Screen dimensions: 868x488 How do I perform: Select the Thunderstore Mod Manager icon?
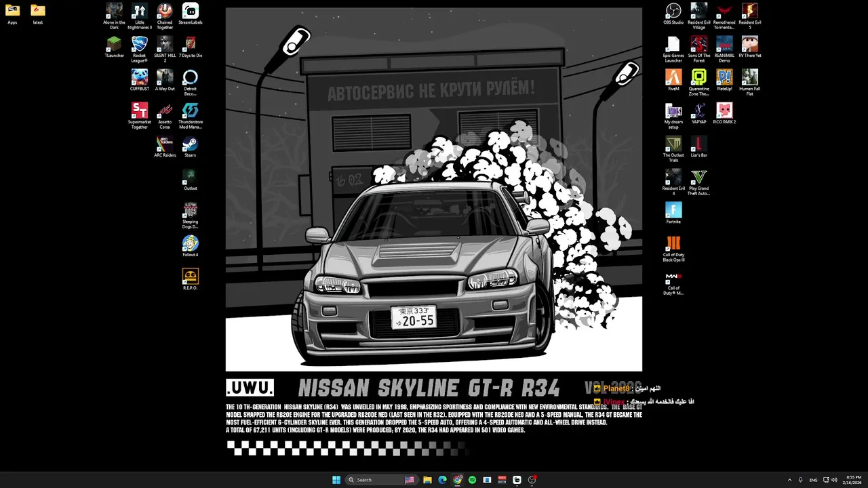191,116
